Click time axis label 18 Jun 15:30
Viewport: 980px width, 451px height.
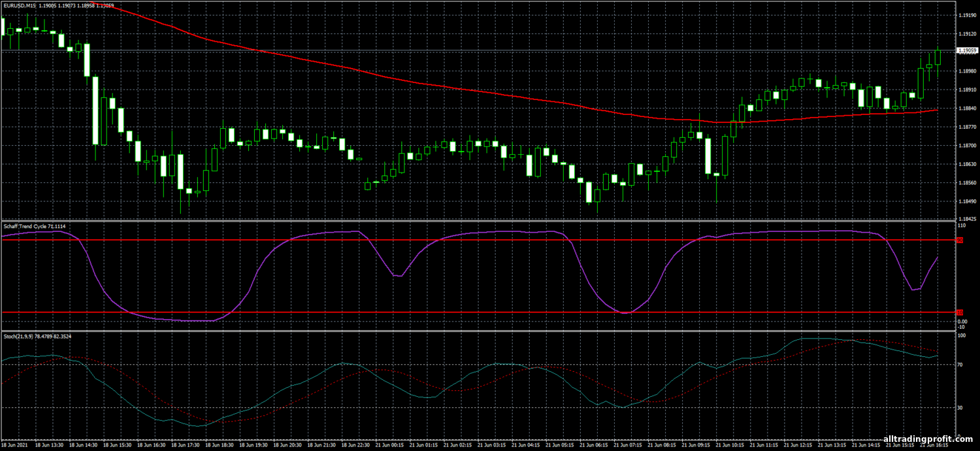click(x=118, y=444)
